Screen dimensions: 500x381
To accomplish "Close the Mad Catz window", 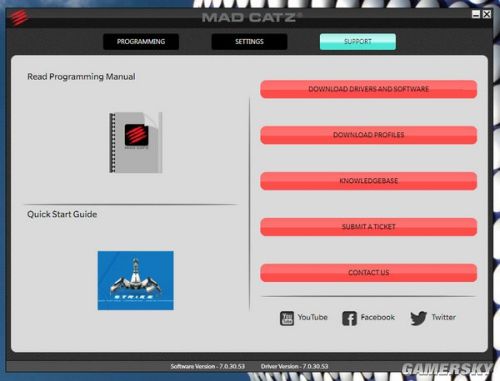I will [x=487, y=14].
